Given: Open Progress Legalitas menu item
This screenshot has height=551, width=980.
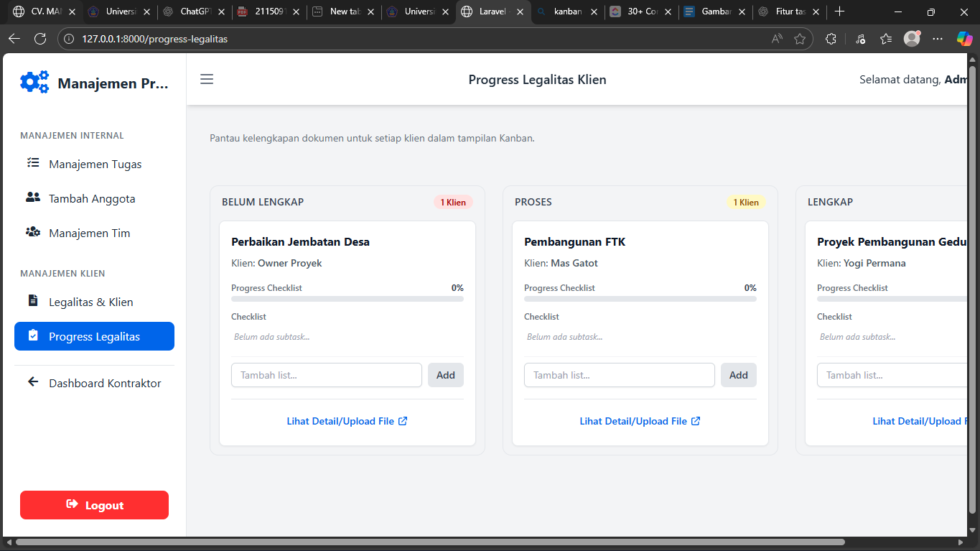Looking at the screenshot, I should coord(94,336).
